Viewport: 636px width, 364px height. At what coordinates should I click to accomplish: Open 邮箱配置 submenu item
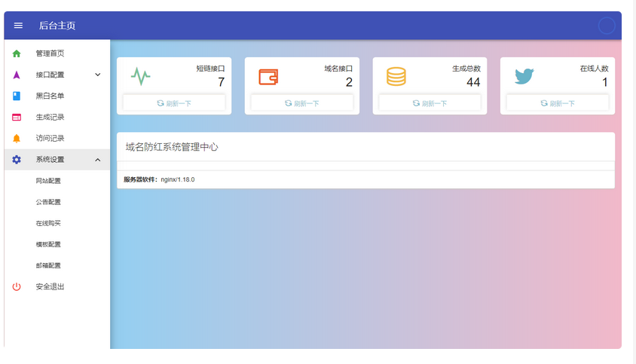click(x=57, y=265)
